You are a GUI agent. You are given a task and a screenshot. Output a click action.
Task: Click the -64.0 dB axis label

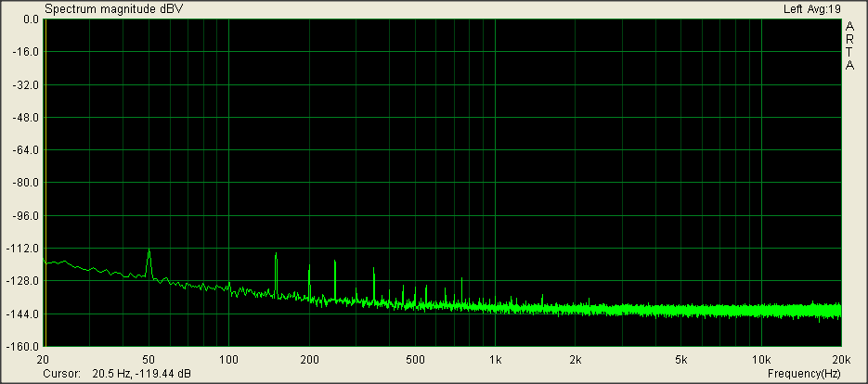pos(24,150)
